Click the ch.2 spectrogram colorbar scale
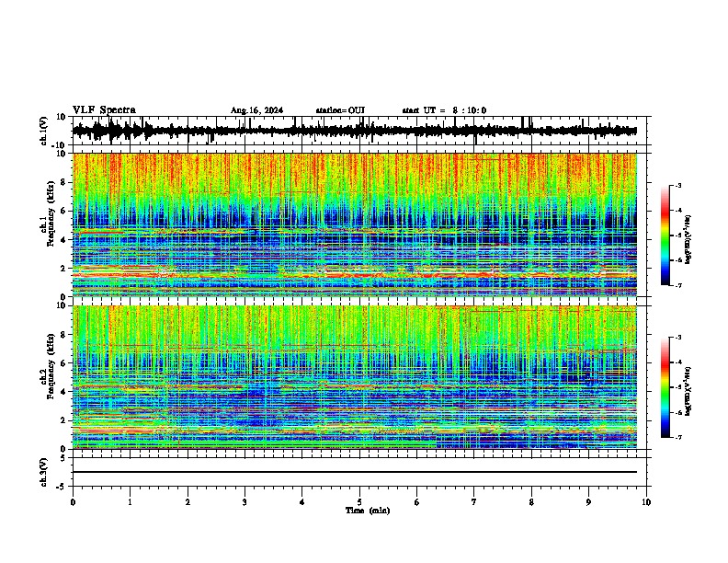The image size is (728, 563). coord(665,387)
